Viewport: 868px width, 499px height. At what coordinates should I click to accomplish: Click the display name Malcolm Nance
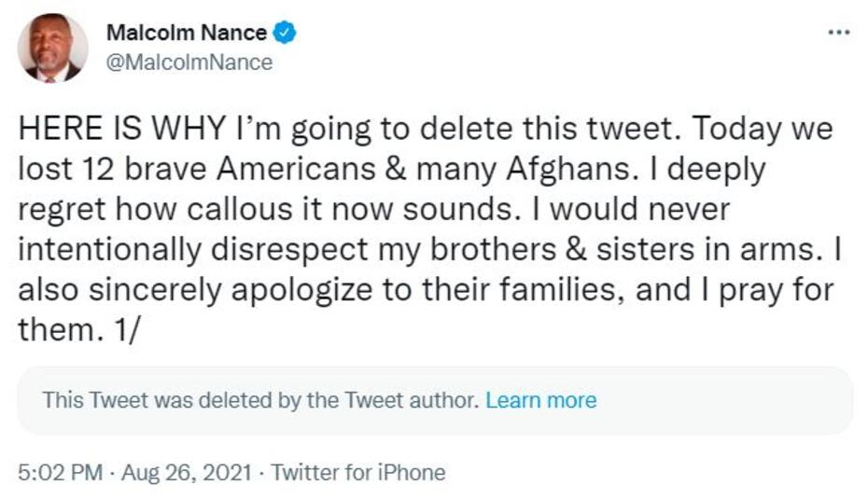[x=187, y=34]
